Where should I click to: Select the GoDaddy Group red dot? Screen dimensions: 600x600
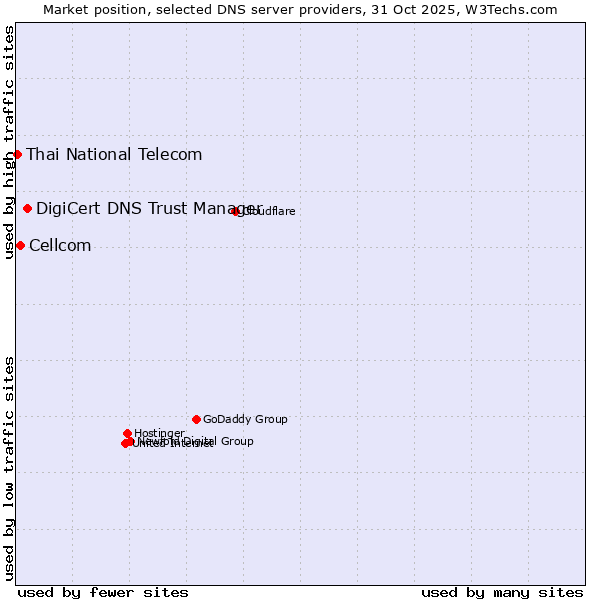196,419
